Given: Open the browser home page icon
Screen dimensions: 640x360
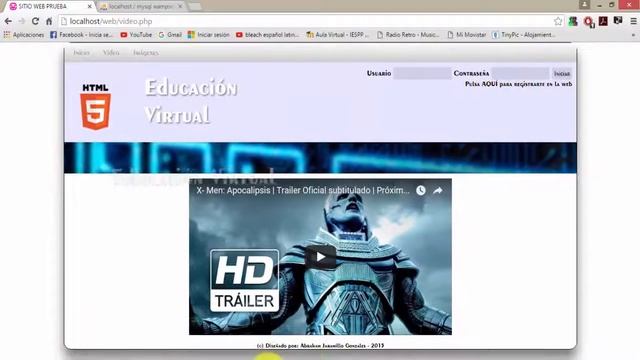Looking at the screenshot, I should point(49,21).
